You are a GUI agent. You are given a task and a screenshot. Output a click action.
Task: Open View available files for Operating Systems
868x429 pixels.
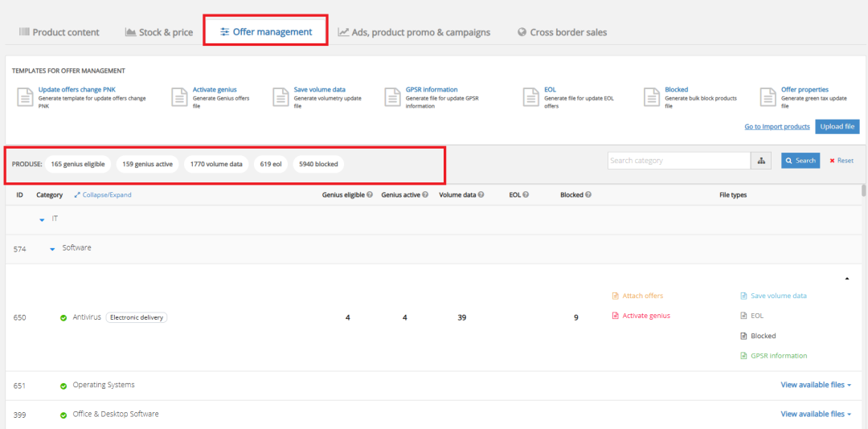(x=816, y=385)
